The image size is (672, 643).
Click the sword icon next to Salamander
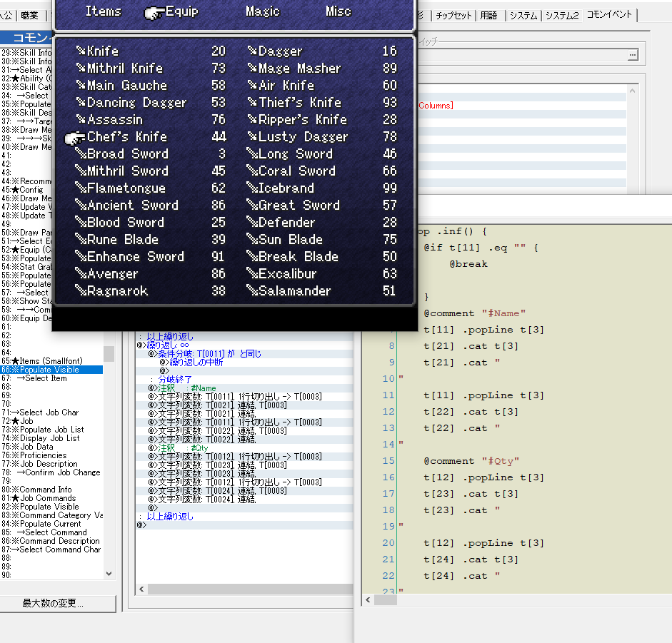pyautogui.click(x=252, y=291)
